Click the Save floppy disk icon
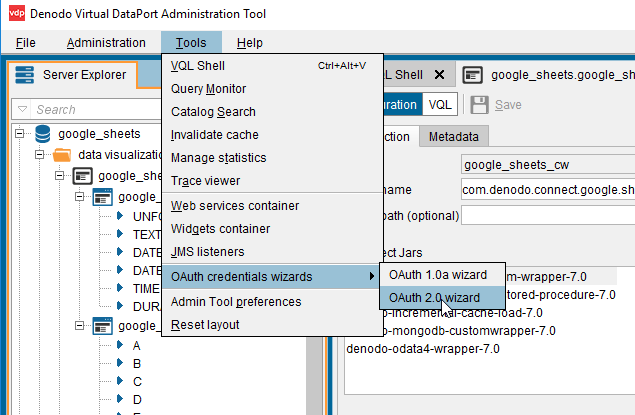Image resolution: width=635 pixels, height=415 pixels. [479, 105]
